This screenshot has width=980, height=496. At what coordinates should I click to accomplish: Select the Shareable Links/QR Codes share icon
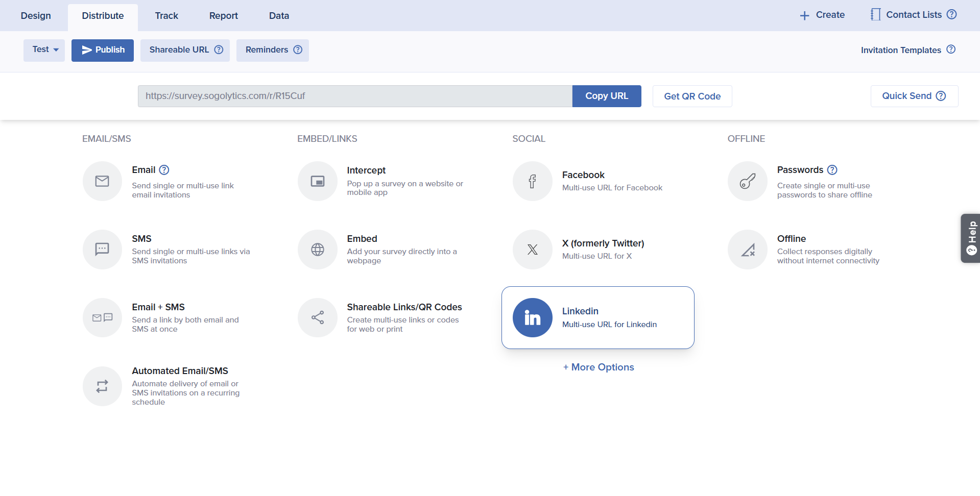coord(318,318)
